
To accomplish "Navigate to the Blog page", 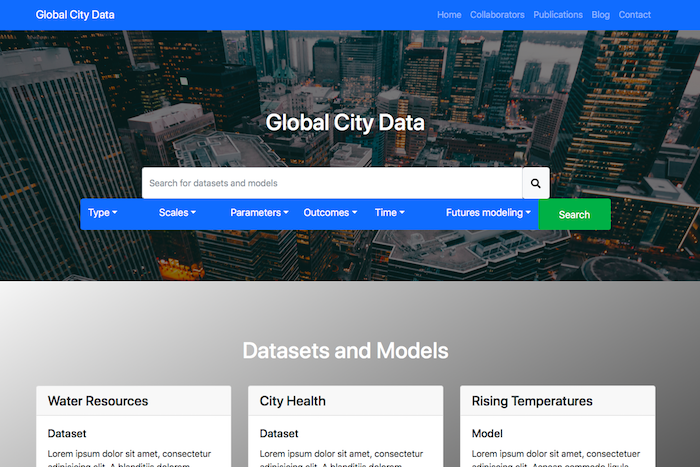I will 600,15.
